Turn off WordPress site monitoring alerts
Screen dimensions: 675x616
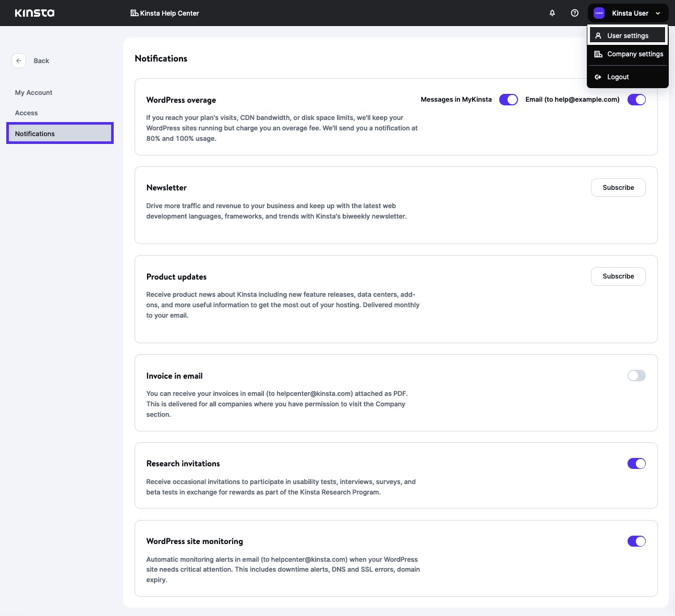tap(636, 541)
